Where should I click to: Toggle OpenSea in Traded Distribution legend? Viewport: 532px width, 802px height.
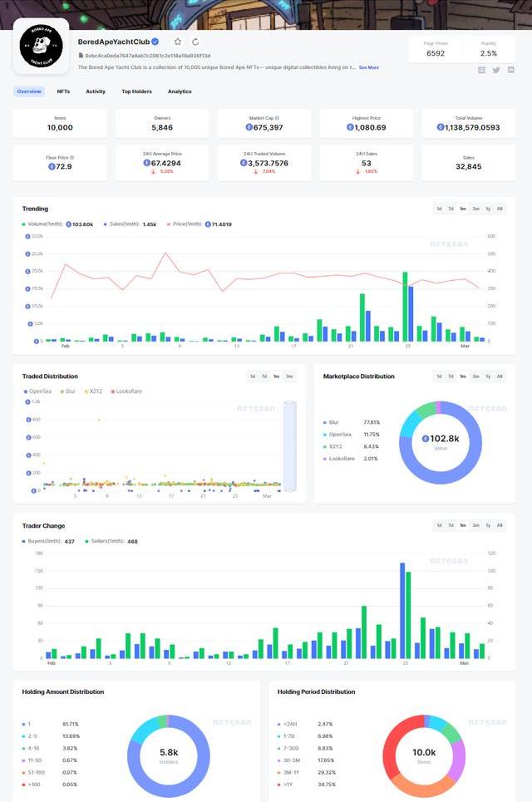[37, 391]
